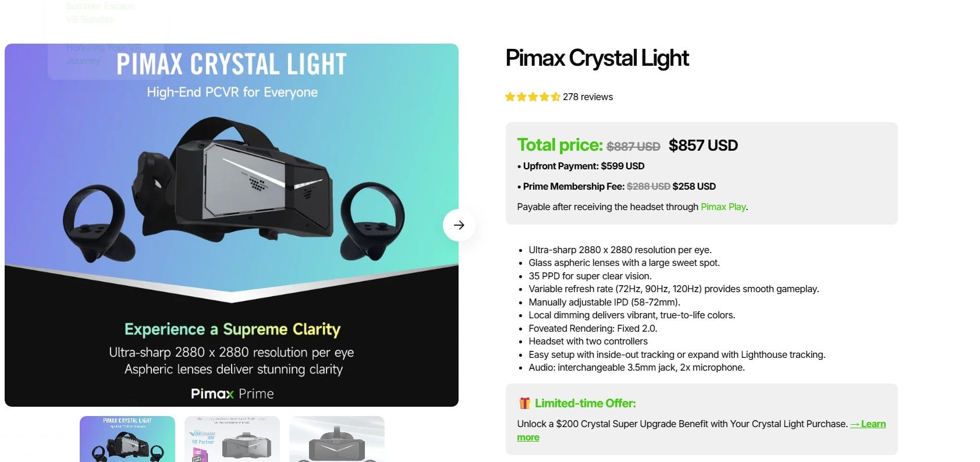980x462 pixels.
Task: Select the VR Partner award thumbnail
Action: 232,439
